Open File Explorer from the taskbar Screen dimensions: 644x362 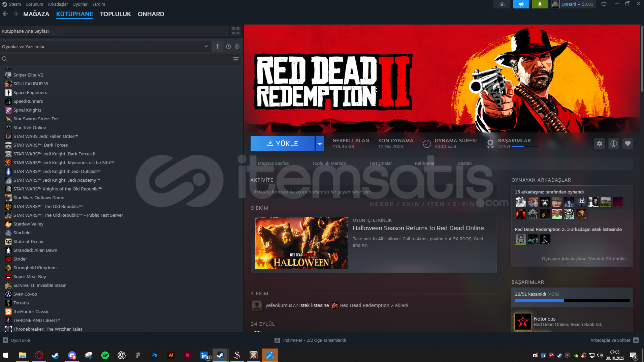tap(22, 355)
